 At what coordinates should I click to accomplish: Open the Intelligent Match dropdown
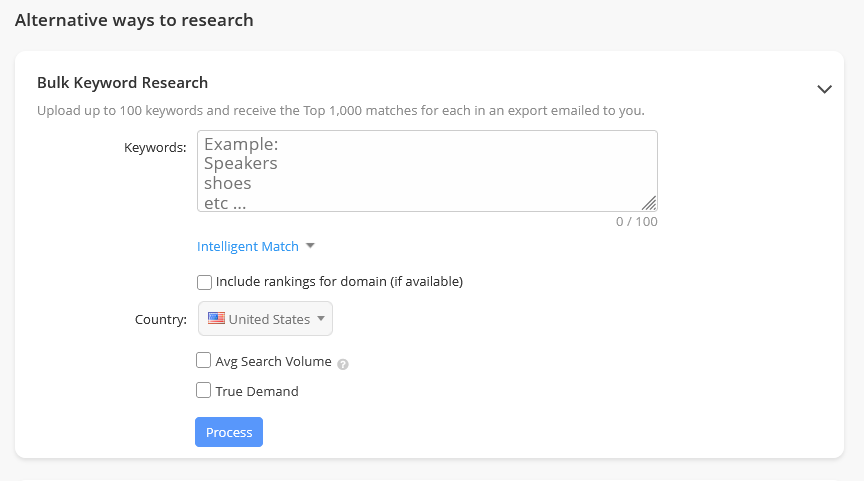[x=248, y=246]
